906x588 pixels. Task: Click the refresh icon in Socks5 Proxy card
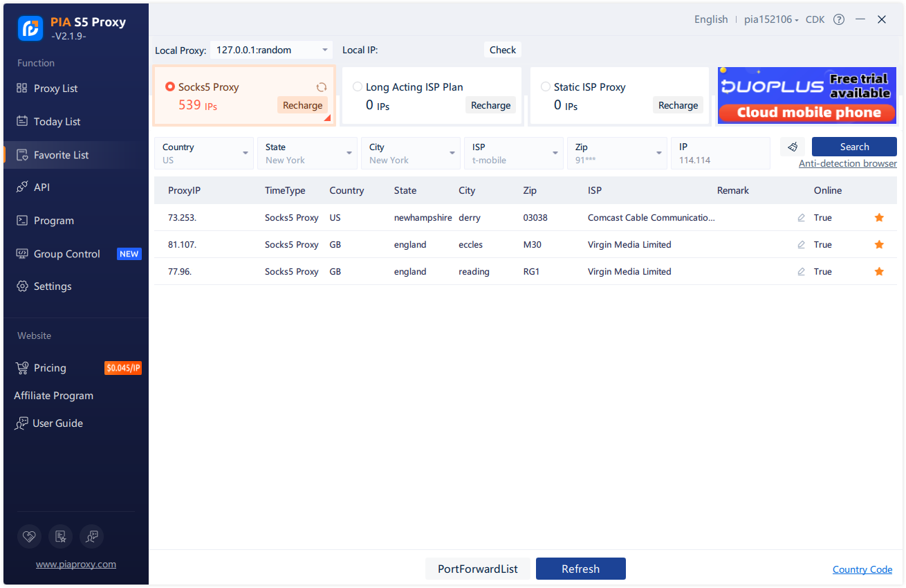[x=322, y=87]
